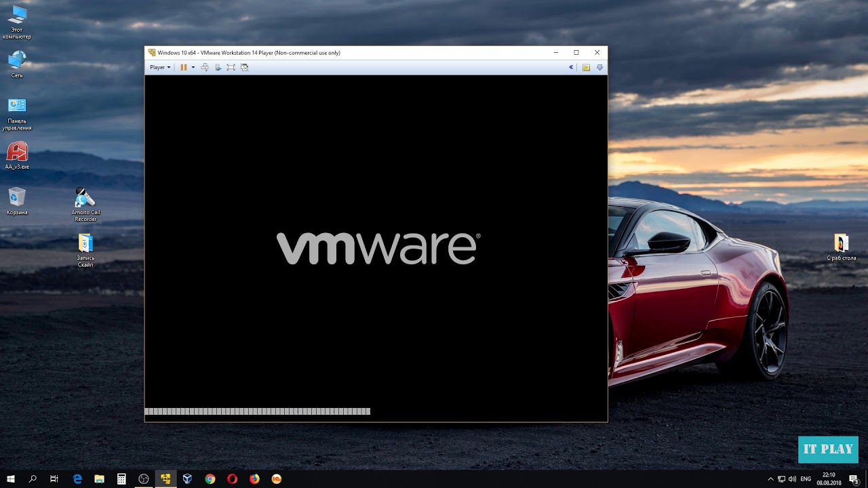Open the Player menu in VMware
Screen dimensions: 868x488
(x=160, y=67)
